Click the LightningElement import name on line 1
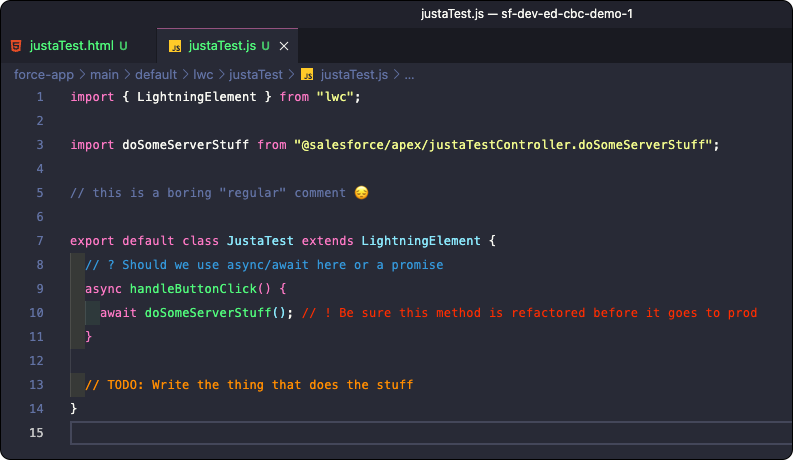 point(197,97)
